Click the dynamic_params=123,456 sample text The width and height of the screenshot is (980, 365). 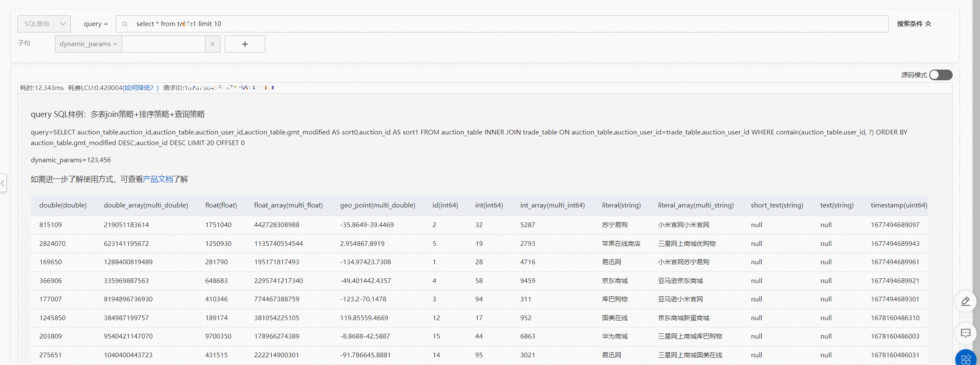coord(71,160)
